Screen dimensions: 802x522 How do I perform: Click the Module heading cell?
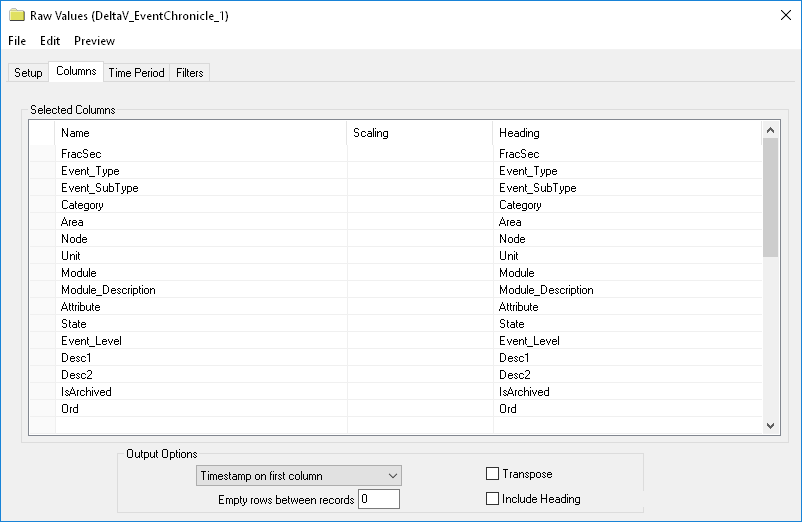coord(628,273)
